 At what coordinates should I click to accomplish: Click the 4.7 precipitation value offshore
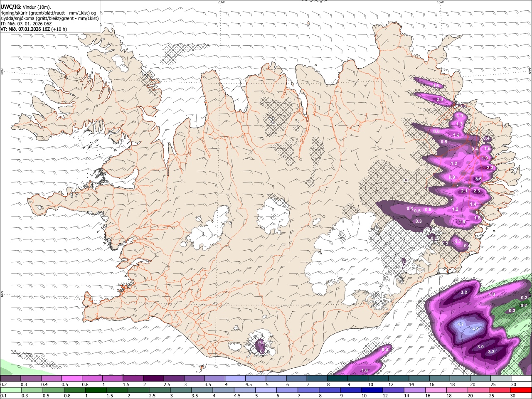[461, 324]
